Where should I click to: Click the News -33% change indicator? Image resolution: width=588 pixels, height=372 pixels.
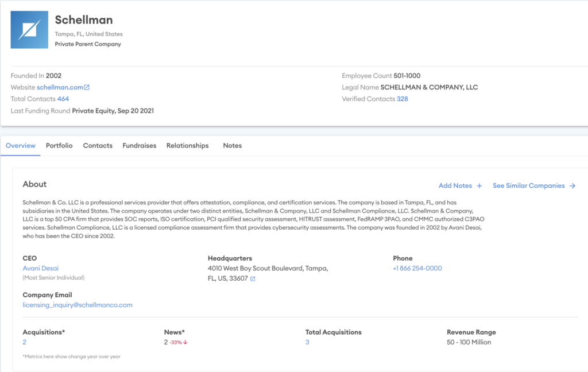click(x=176, y=342)
